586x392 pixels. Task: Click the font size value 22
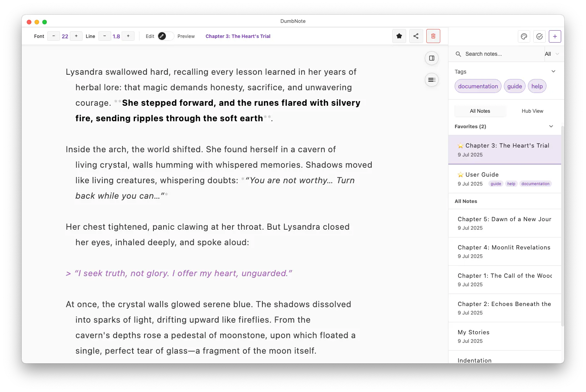point(65,36)
